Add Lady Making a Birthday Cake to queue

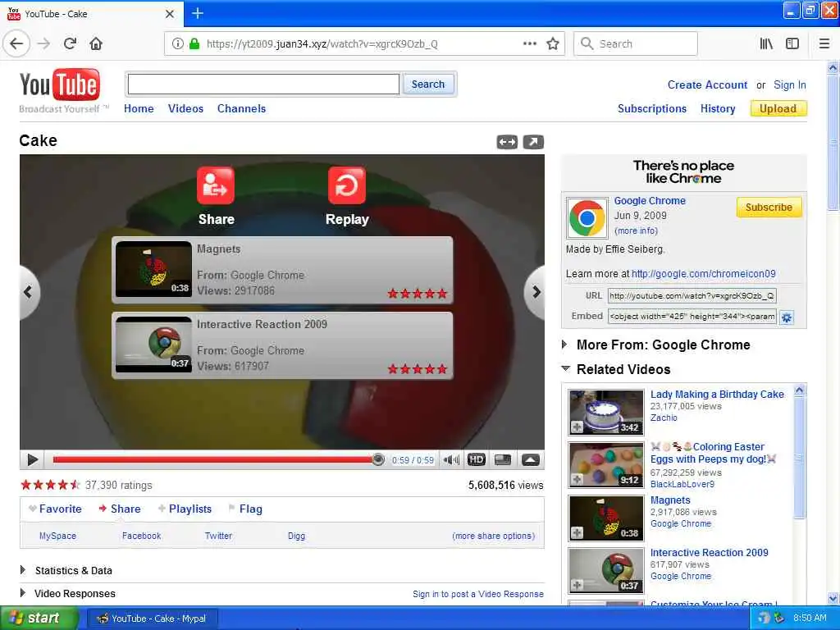click(x=577, y=427)
